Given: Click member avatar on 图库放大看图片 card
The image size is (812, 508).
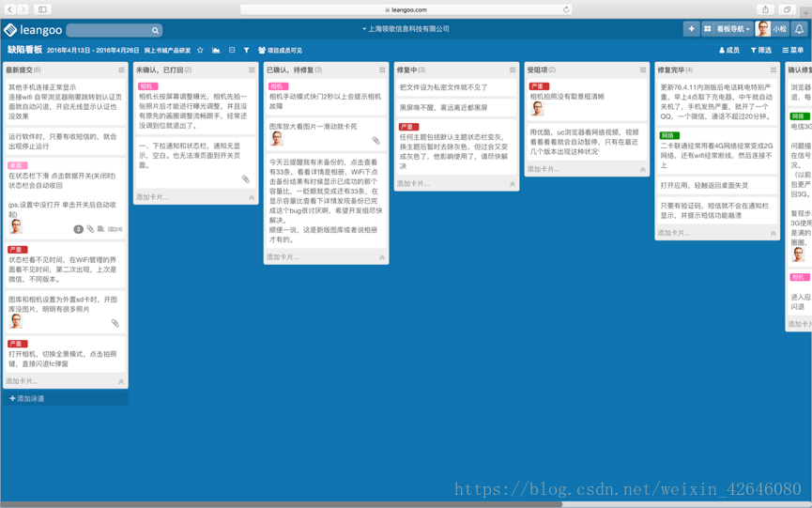Looking at the screenshot, I should [277, 138].
